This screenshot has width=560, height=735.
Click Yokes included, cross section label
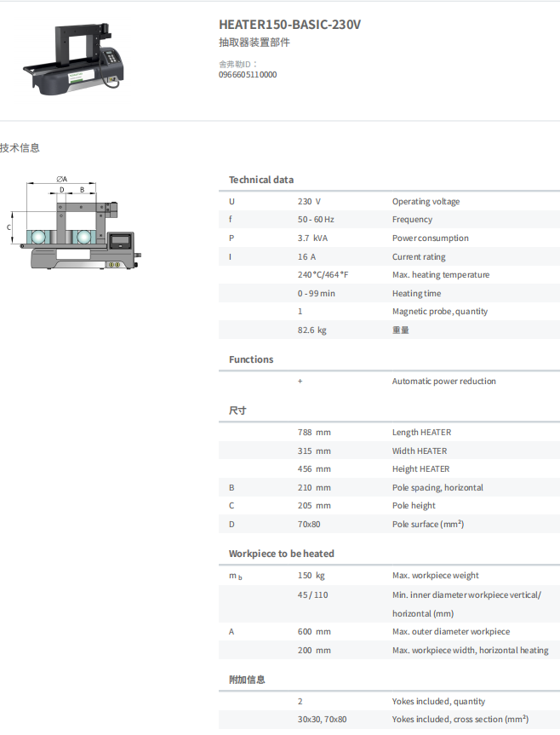[460, 719]
